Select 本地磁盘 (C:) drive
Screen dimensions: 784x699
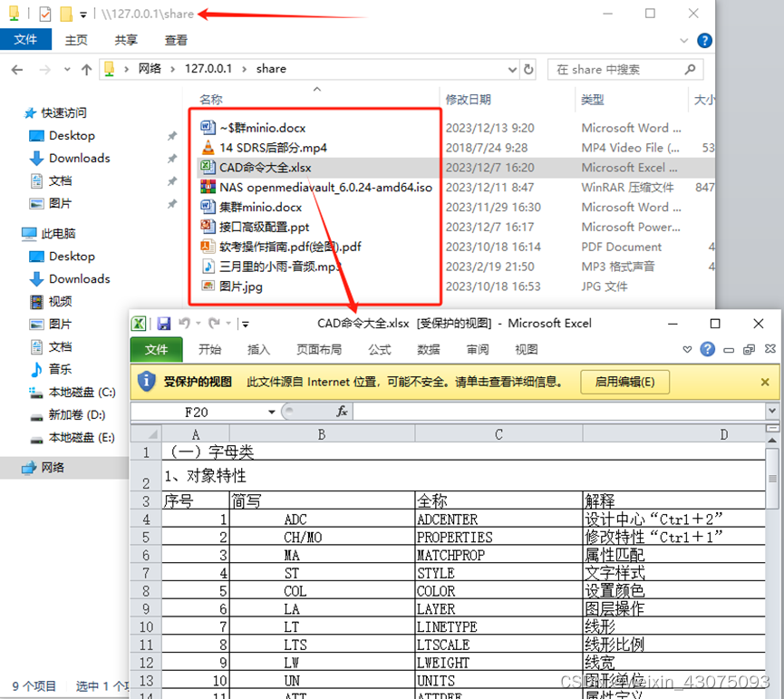pyautogui.click(x=82, y=392)
